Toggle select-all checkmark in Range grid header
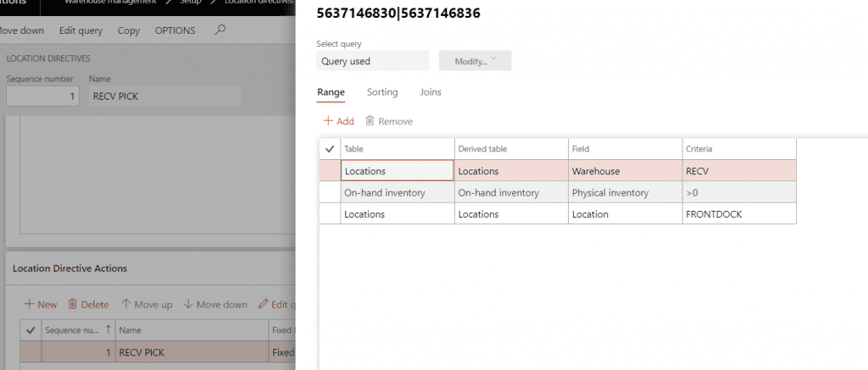The height and width of the screenshot is (370, 868). (330, 149)
